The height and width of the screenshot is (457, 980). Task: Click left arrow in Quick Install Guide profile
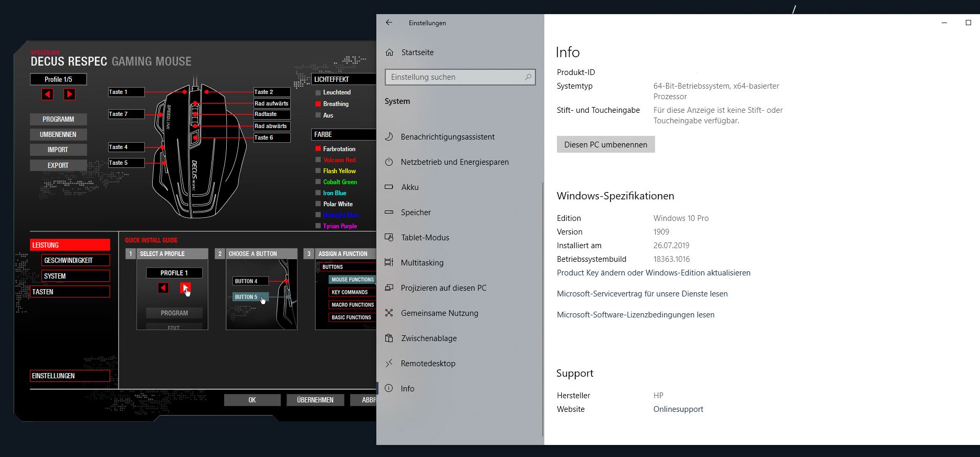point(163,288)
